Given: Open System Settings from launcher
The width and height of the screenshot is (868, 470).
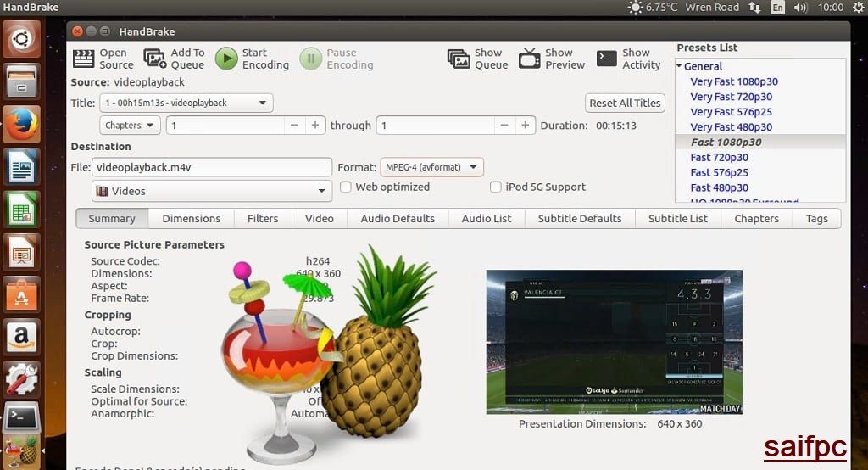Looking at the screenshot, I should coord(21,380).
